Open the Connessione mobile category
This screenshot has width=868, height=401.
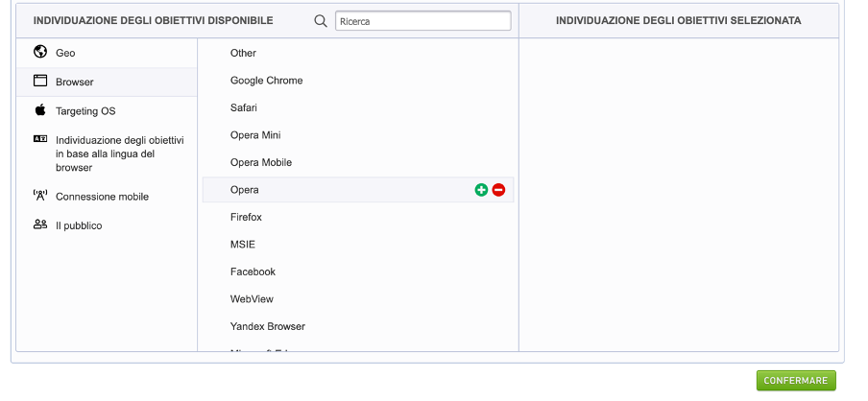pyautogui.click(x=102, y=197)
